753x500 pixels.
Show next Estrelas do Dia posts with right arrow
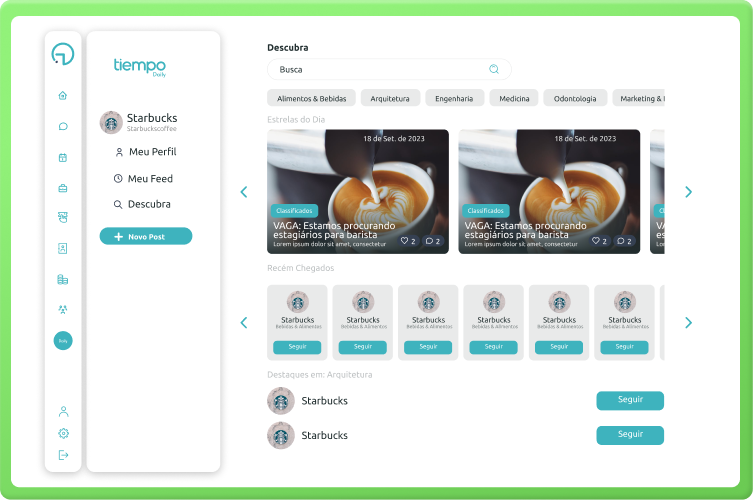688,192
